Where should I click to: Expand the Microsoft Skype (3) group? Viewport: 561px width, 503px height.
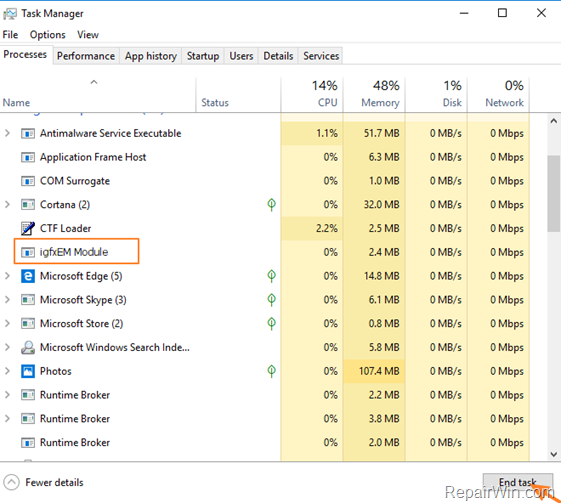click(x=7, y=300)
